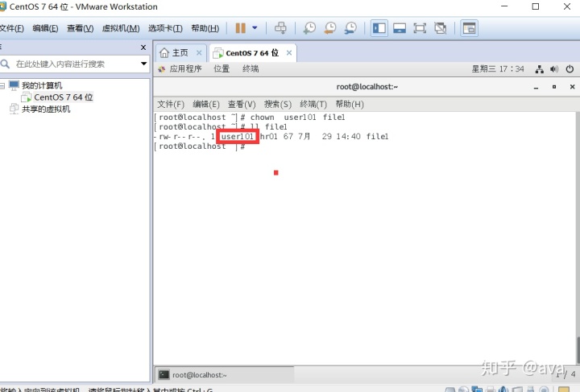Screen dimensions: 580x392
Task: Open the 帮助(H) VMware menu
Action: 205,28
